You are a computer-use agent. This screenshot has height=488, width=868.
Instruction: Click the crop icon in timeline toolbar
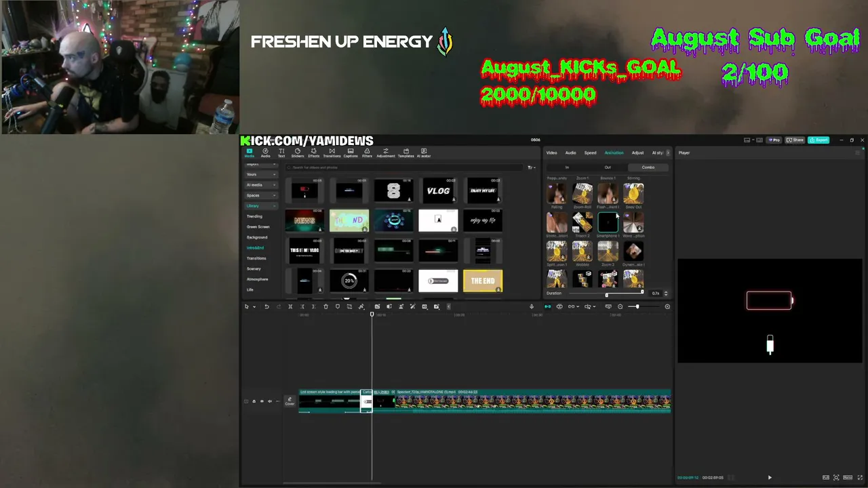(349, 307)
